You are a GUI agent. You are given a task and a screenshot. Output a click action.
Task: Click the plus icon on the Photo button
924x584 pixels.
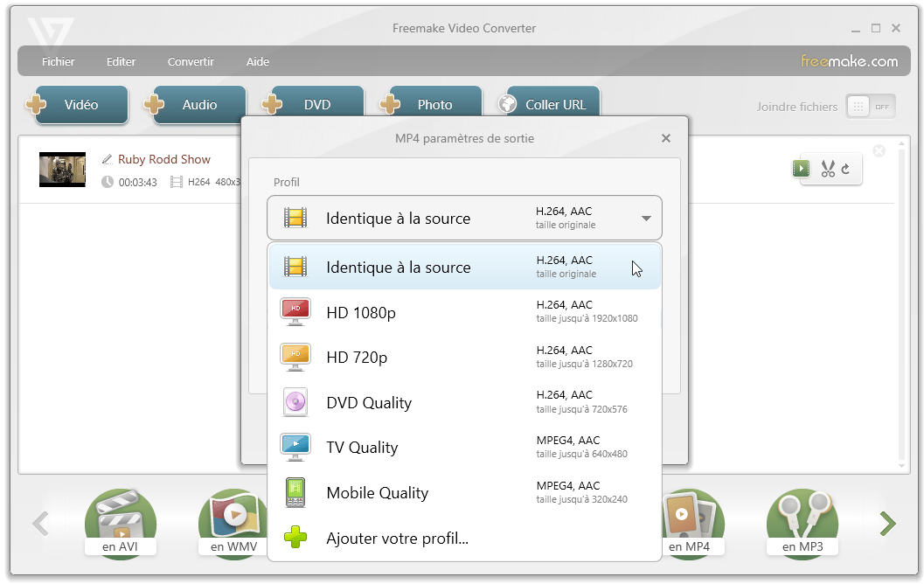pyautogui.click(x=390, y=104)
